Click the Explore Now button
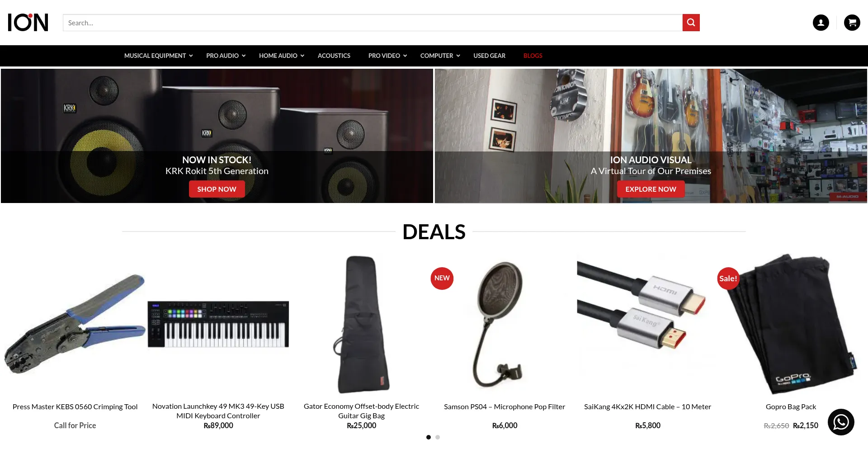The image size is (868, 449). point(651,189)
